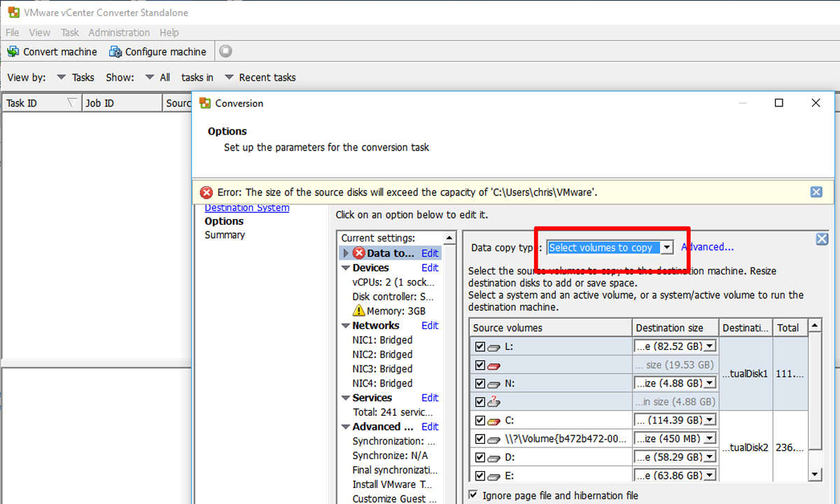Open the View menu
The image size is (840, 504).
(x=39, y=32)
